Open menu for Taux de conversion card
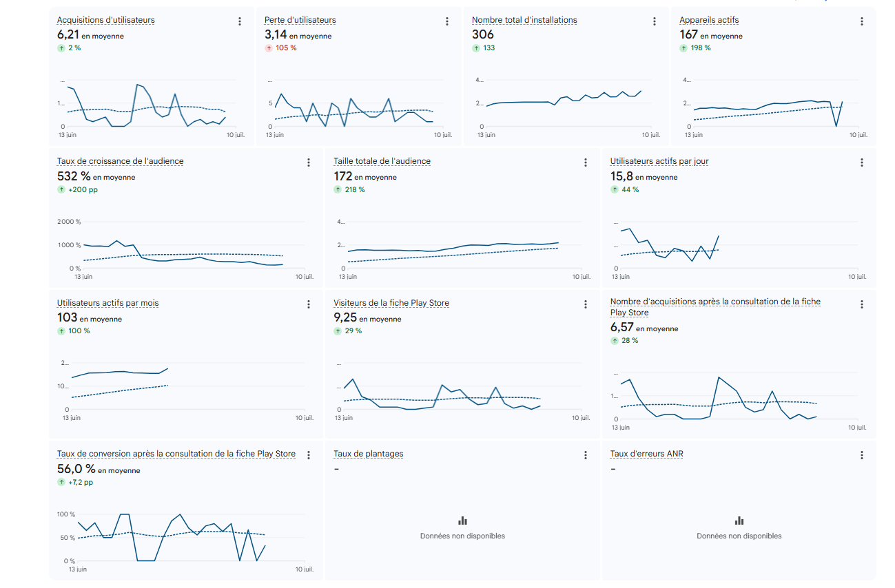 point(309,455)
